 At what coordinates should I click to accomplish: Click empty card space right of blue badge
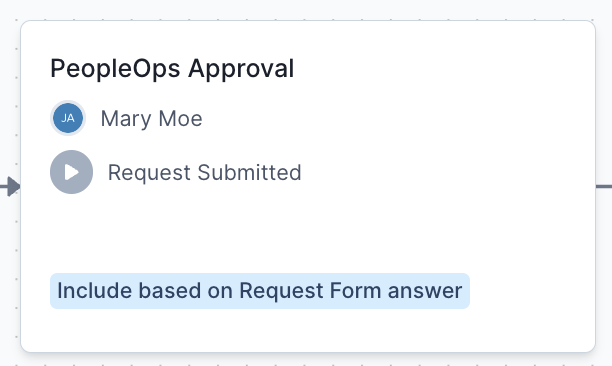pos(531,291)
